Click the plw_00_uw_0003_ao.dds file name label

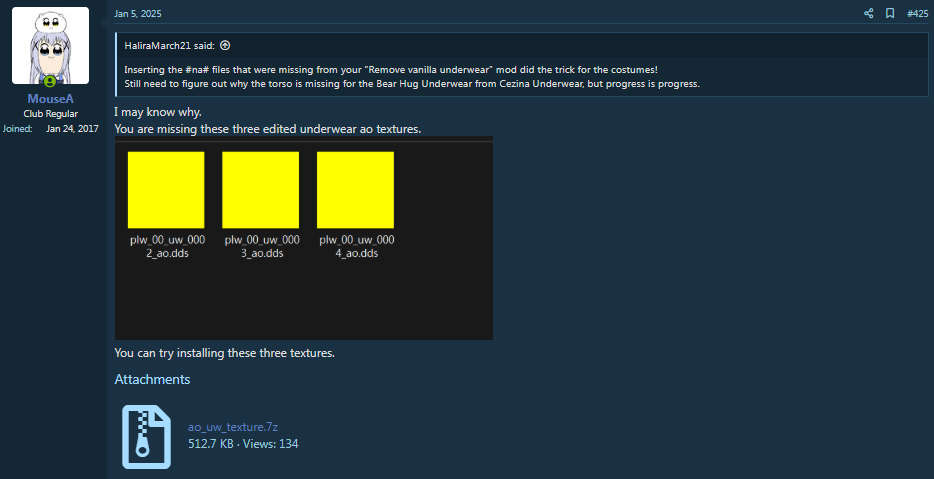[x=260, y=247]
